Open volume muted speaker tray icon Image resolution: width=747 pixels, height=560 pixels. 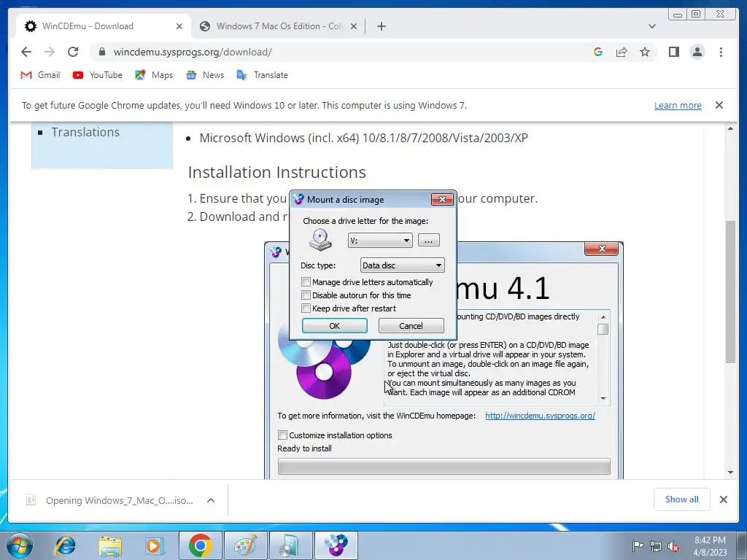673,546
